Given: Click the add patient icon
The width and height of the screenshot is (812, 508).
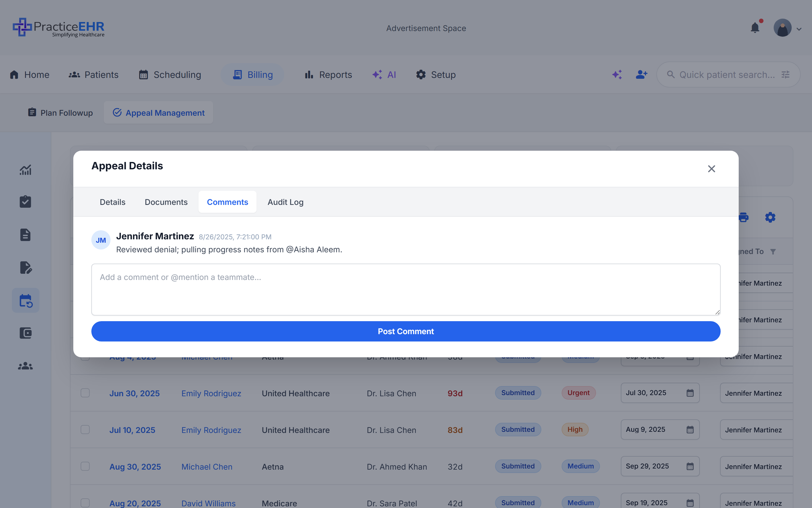Looking at the screenshot, I should (x=641, y=74).
